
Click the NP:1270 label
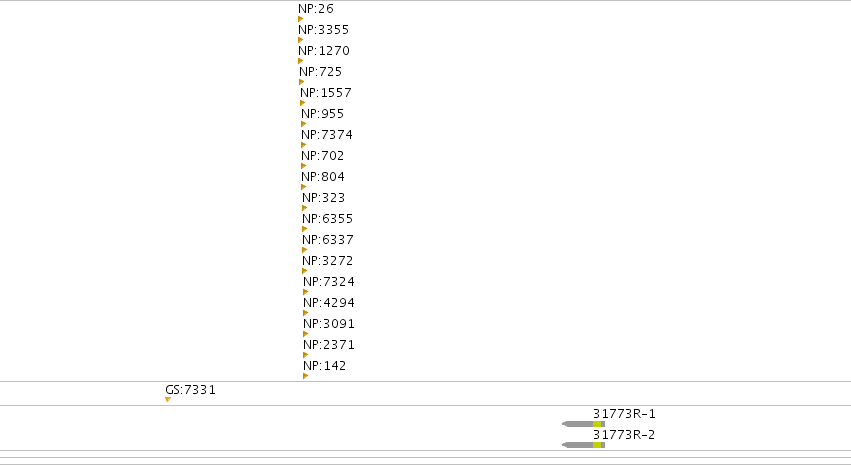pos(324,50)
